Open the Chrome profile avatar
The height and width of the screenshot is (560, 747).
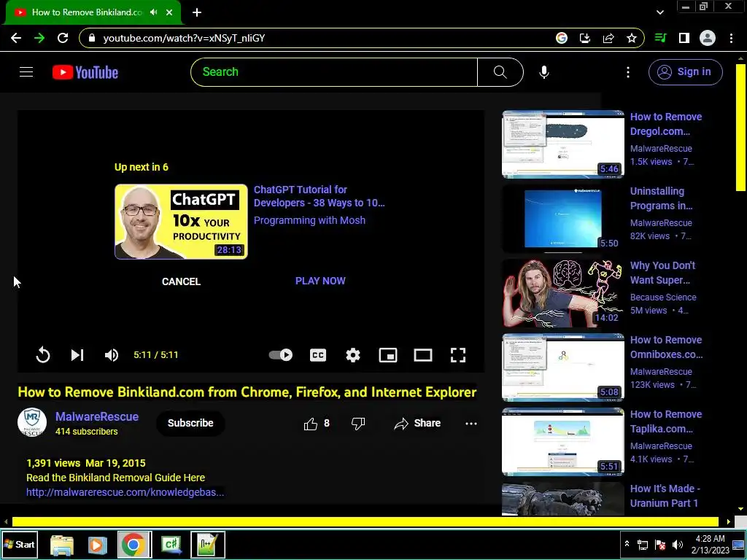tap(708, 38)
